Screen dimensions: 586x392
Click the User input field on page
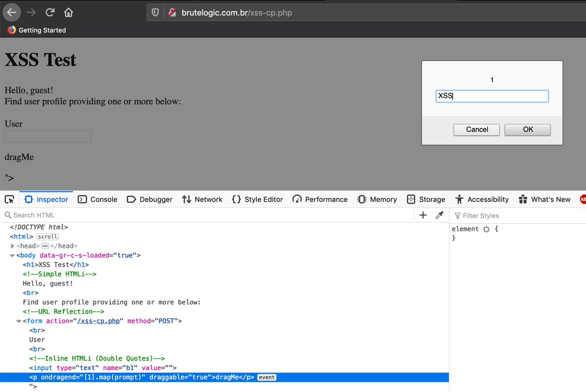48,136
